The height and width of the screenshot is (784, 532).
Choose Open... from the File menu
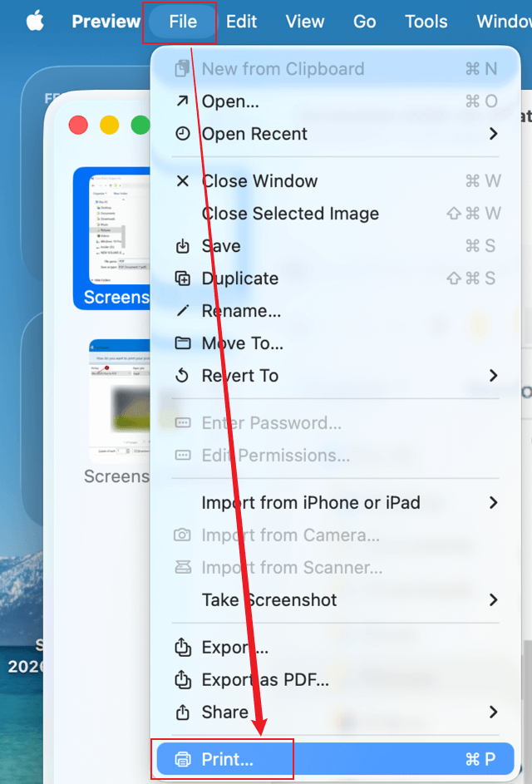[336, 101]
